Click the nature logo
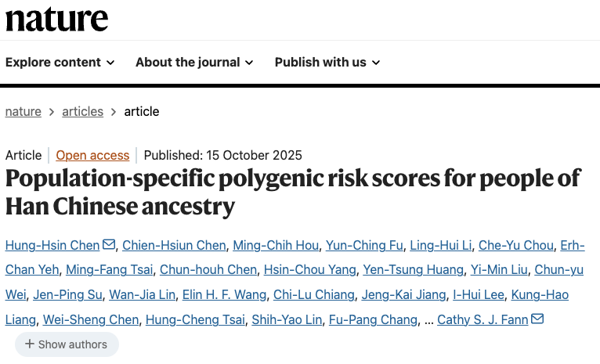600x364 pixels. tap(56, 19)
